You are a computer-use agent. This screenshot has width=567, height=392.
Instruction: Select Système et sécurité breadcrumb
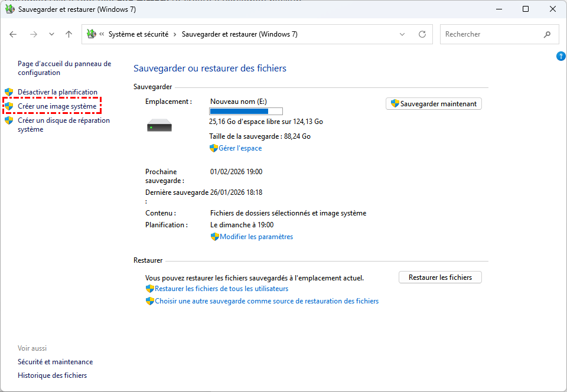[x=138, y=34]
